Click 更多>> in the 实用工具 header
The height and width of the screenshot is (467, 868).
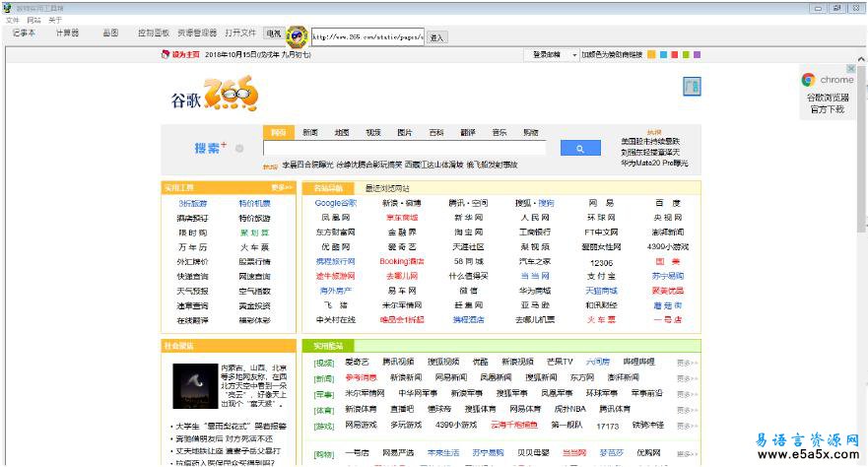282,187
